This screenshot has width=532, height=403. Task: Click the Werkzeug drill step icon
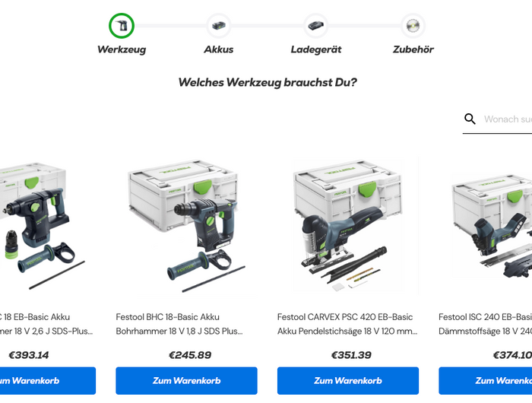coord(122,25)
